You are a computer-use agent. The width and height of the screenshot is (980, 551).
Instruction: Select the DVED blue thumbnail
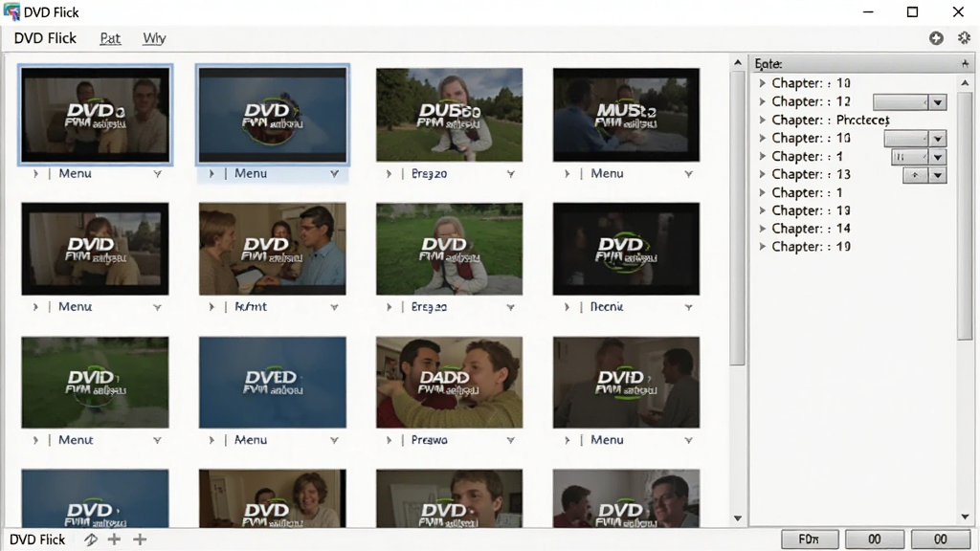273,383
